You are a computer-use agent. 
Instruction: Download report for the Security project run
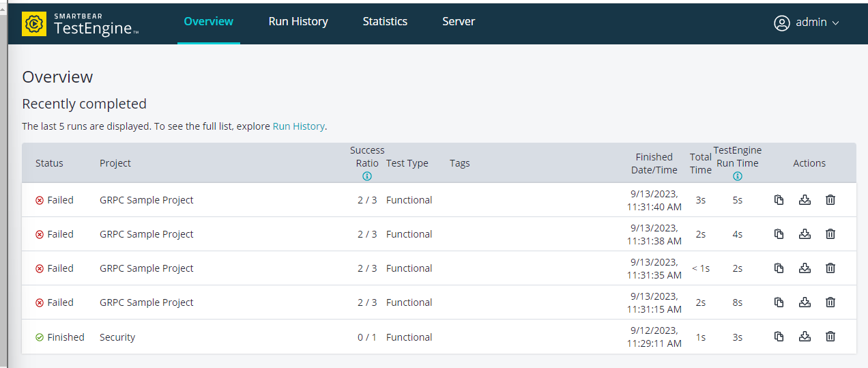(x=805, y=337)
